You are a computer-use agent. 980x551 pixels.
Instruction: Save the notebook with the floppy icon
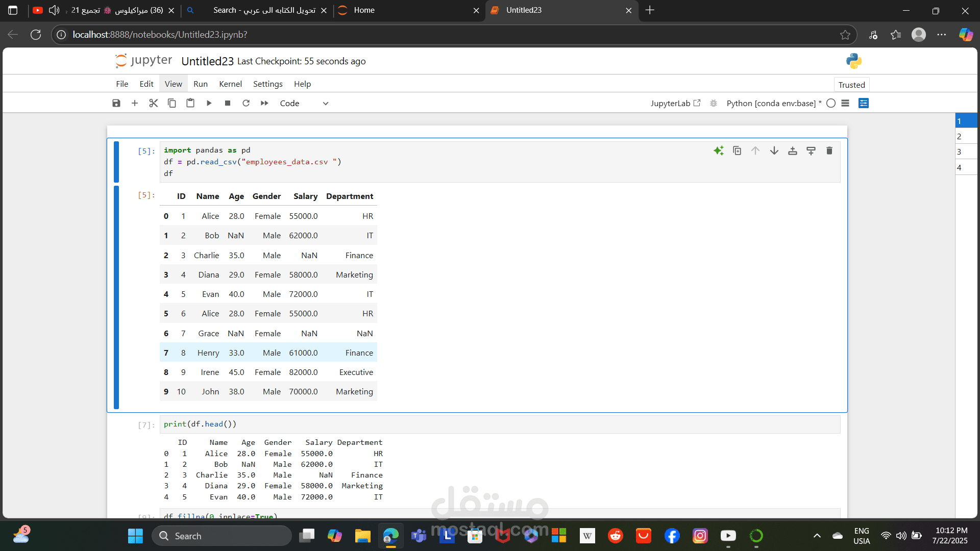[x=116, y=103]
